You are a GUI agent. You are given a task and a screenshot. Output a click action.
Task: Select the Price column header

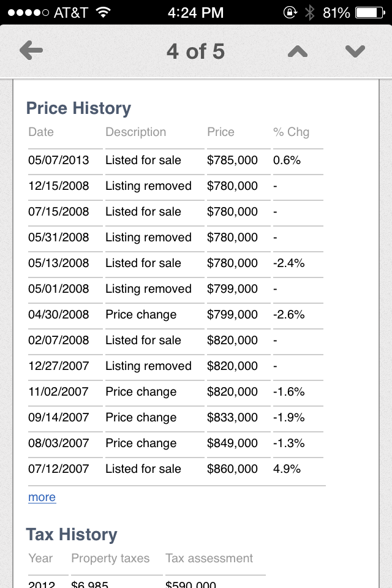(221, 132)
